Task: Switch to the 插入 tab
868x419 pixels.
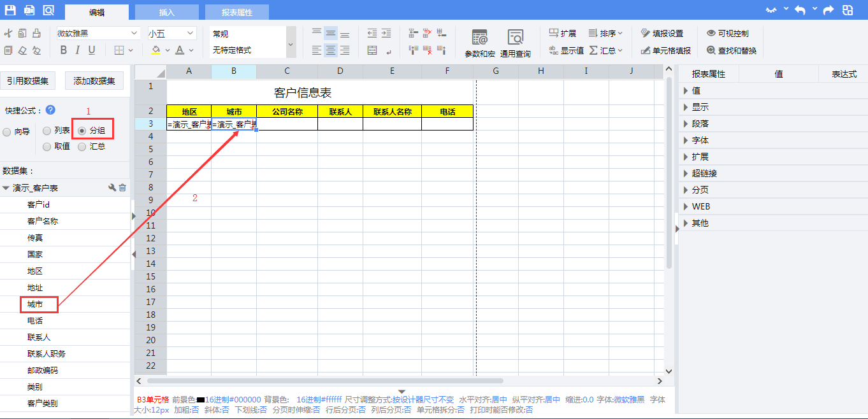Action: tap(166, 12)
